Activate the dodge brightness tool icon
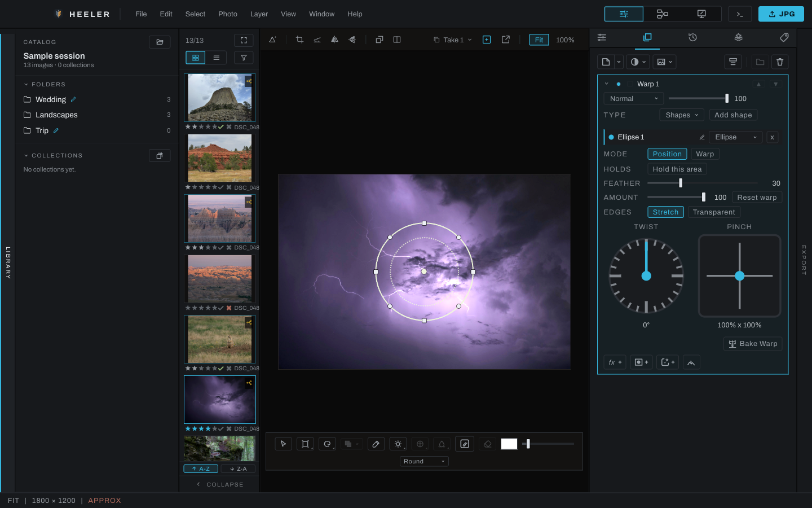 pyautogui.click(x=398, y=444)
